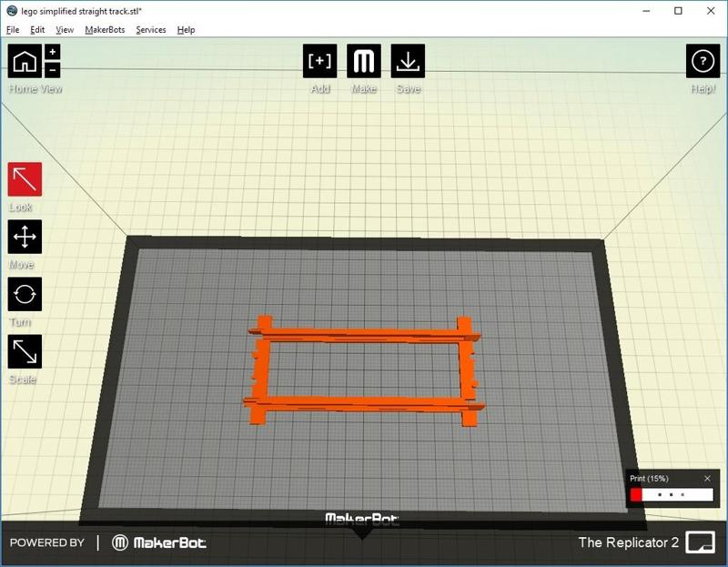Zoom in with the plus button

[53, 52]
